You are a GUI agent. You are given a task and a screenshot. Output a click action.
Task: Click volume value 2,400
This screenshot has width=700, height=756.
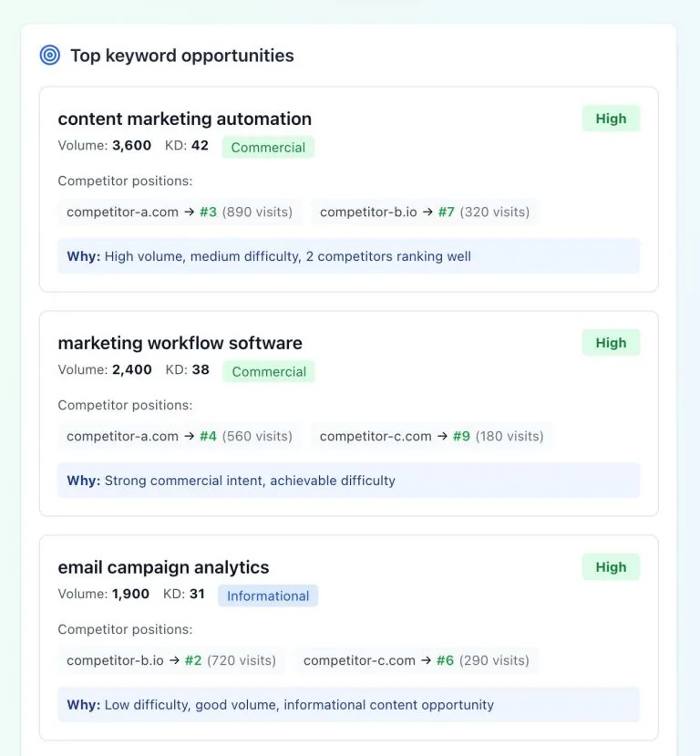tap(132, 369)
